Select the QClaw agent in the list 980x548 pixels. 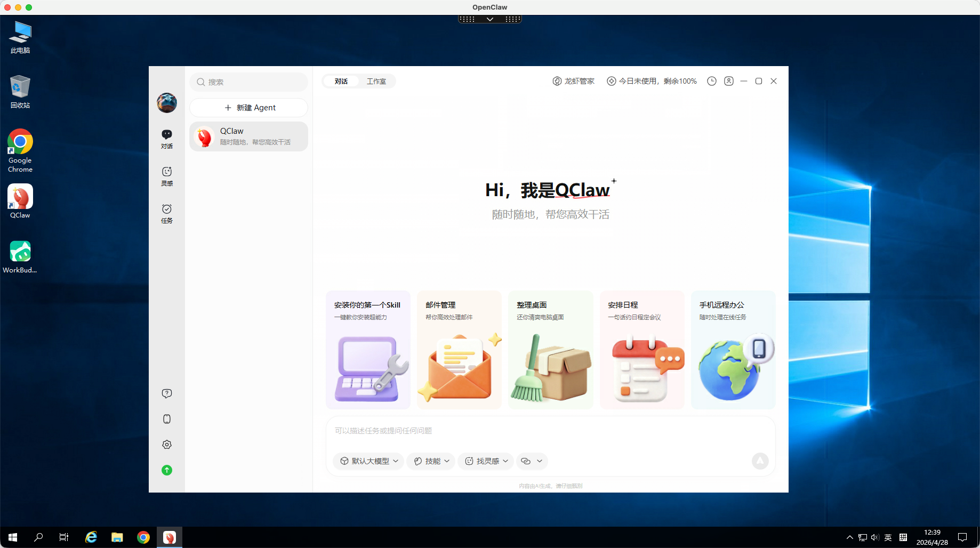click(x=249, y=136)
